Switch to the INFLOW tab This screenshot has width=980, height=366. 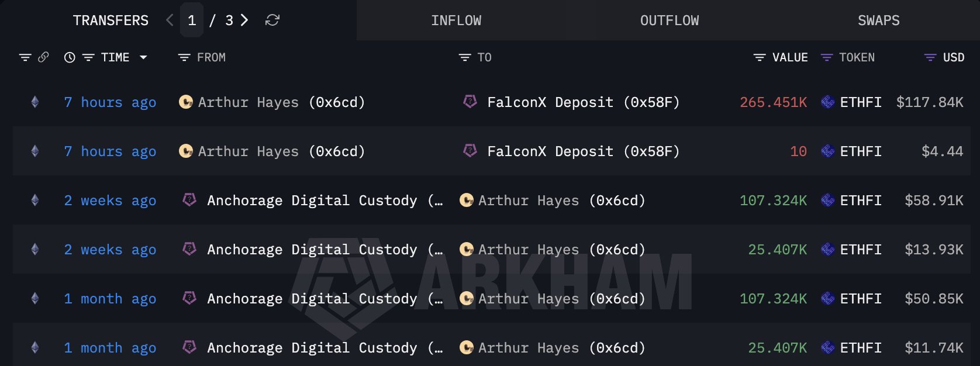click(456, 20)
